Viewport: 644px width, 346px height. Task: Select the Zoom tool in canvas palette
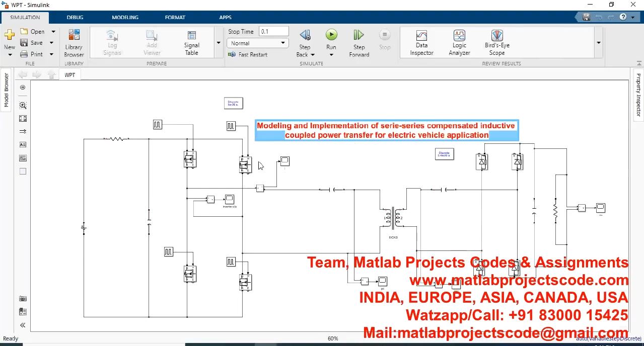(x=23, y=106)
